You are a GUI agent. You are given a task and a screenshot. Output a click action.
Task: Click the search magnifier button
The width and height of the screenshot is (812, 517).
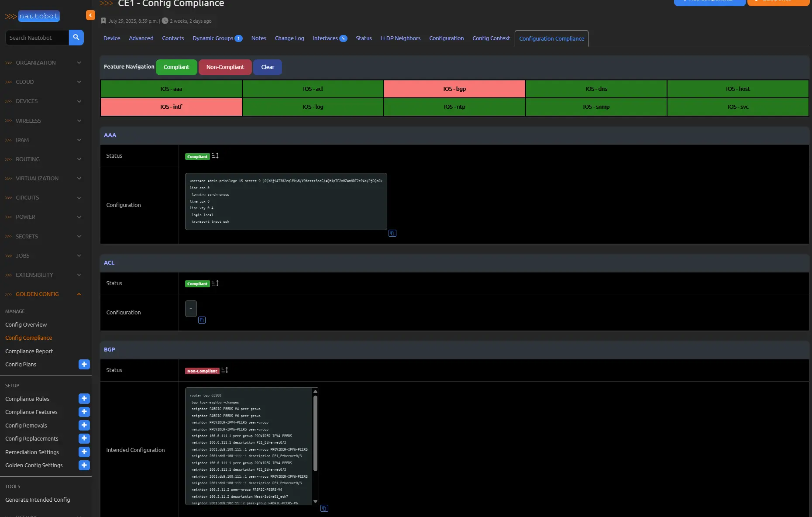(76, 38)
